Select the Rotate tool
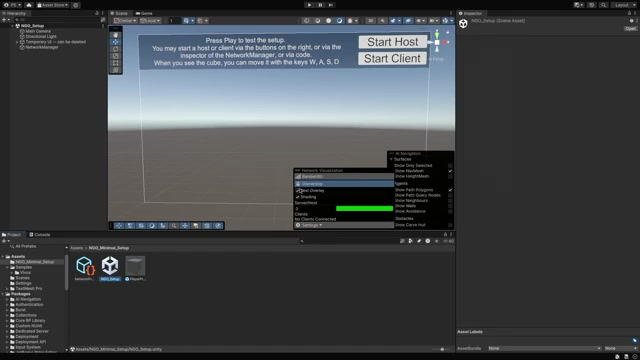Image resolution: width=640 pixels, height=360 pixels. [x=116, y=49]
